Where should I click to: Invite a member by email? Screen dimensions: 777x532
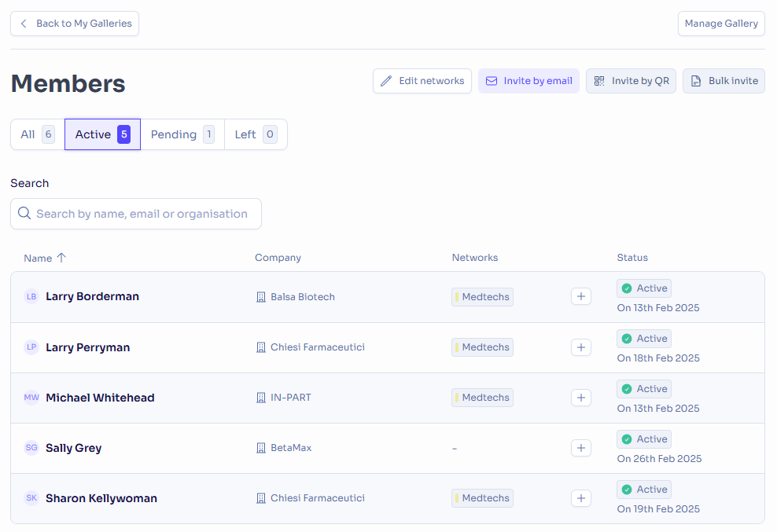coord(528,81)
